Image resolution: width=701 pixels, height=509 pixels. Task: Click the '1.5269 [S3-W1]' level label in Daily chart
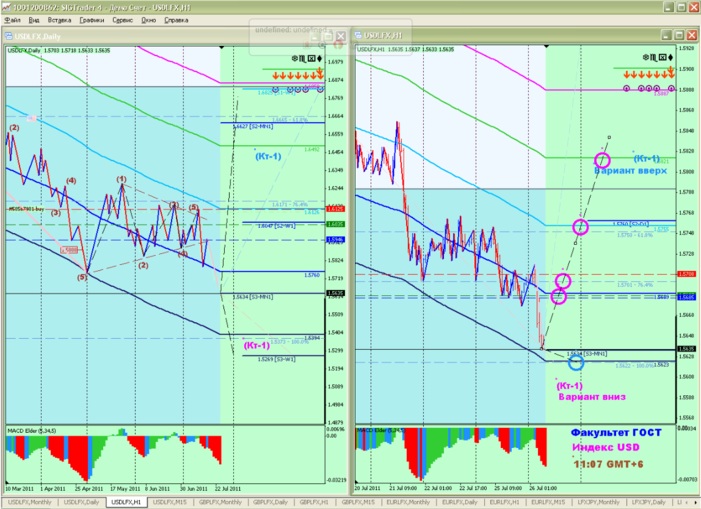[276, 359]
